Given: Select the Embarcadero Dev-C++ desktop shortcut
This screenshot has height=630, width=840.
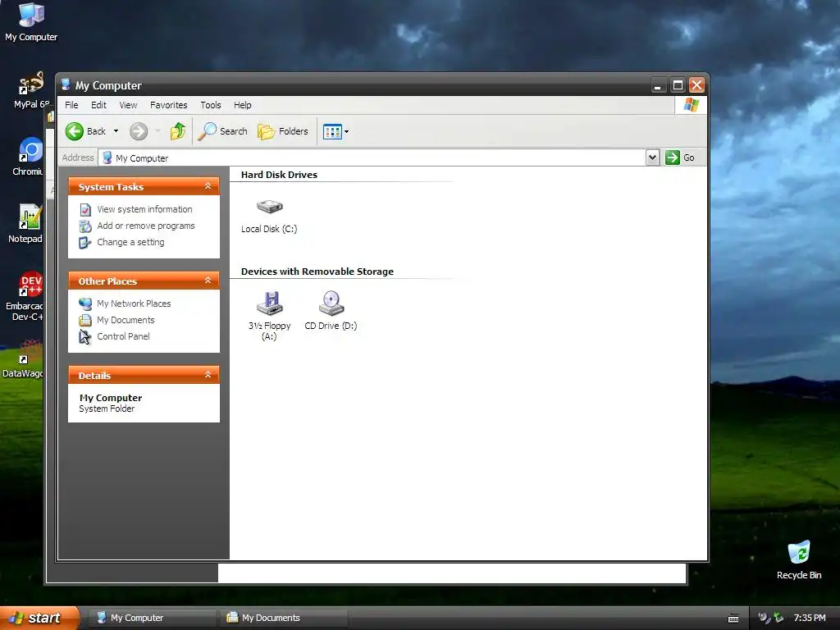Looking at the screenshot, I should pyautogui.click(x=25, y=295).
